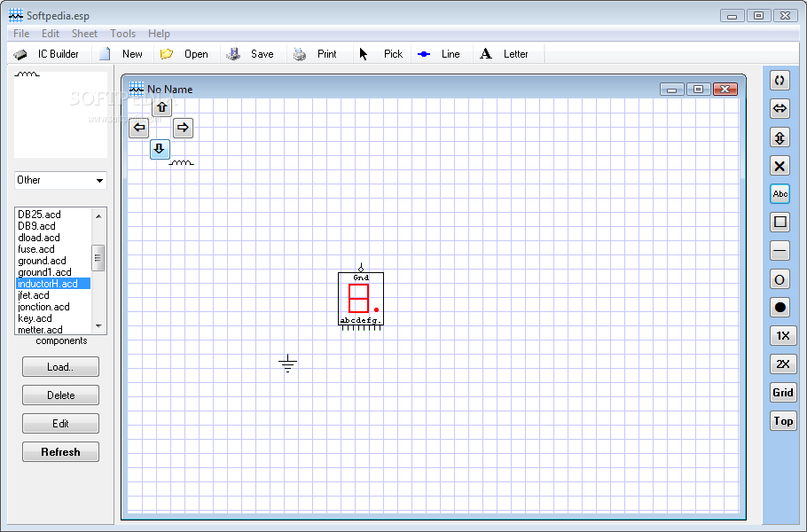Move component left with left arrow button
The image size is (807, 532).
(139, 128)
